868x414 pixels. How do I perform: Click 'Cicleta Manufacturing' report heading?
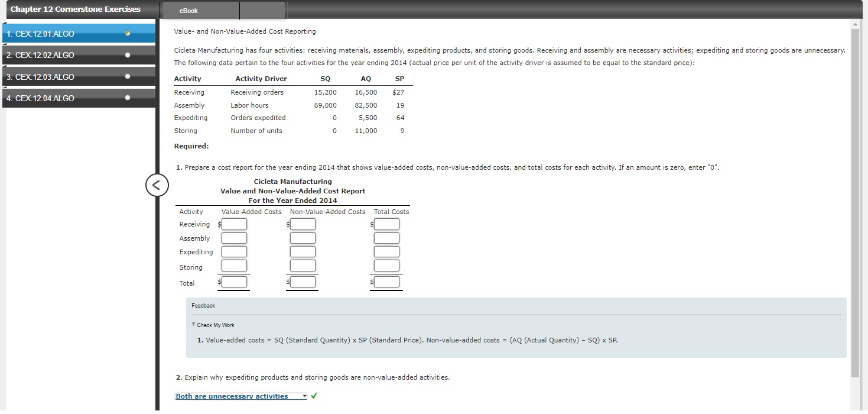coord(293,182)
